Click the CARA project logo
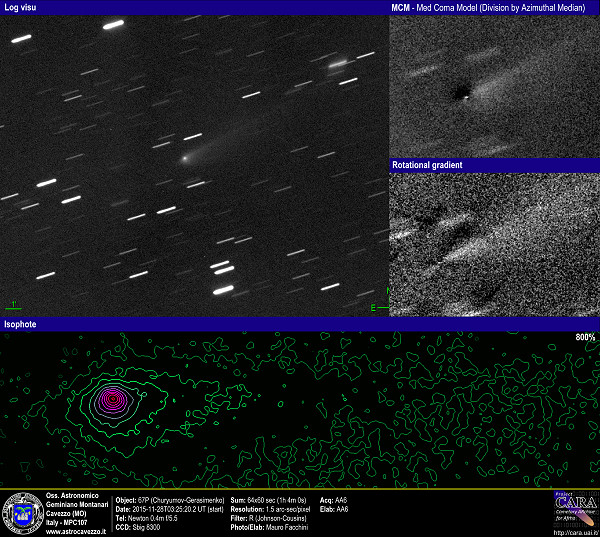Screen dimensions: 600x537 (x=575, y=508)
